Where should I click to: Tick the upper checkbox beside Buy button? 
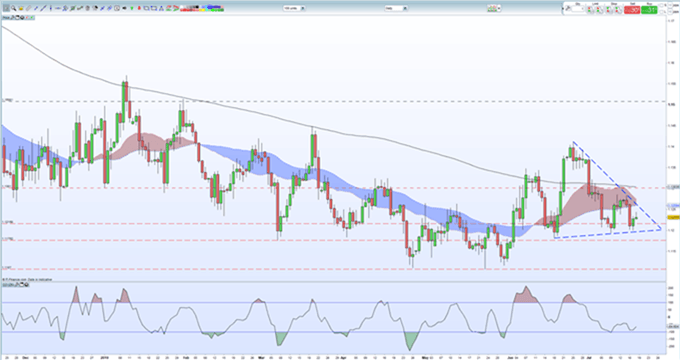(x=661, y=5)
